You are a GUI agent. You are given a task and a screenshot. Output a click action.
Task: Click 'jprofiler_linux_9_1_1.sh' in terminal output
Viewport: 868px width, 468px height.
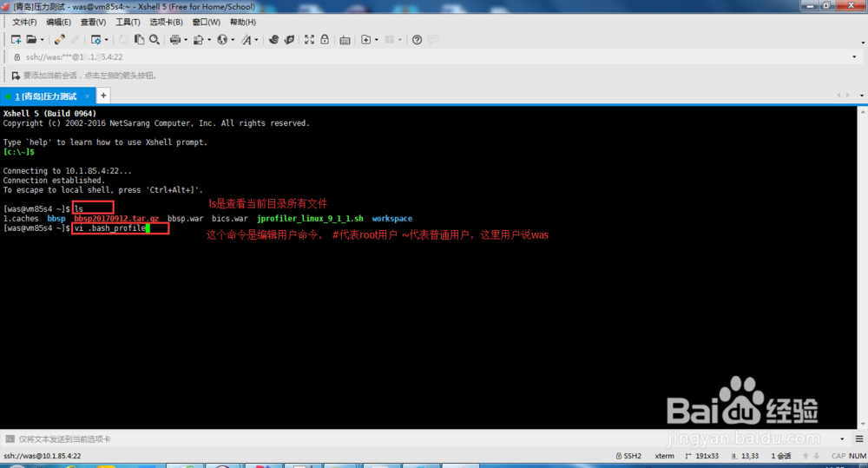click(x=310, y=219)
